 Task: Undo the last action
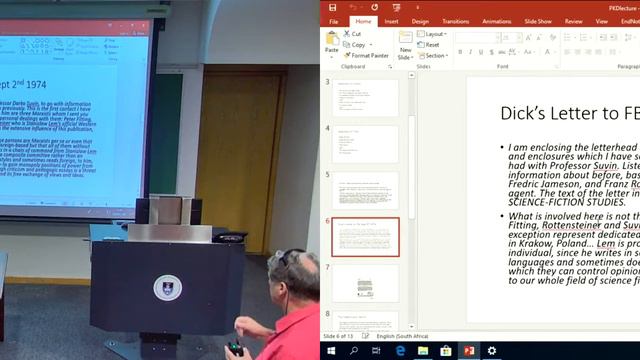[353, 7]
